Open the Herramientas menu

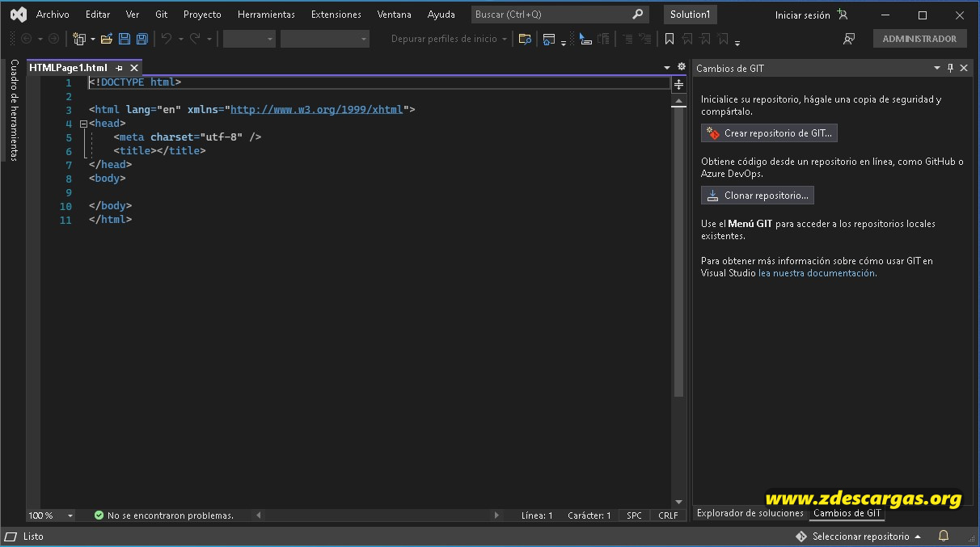click(266, 15)
